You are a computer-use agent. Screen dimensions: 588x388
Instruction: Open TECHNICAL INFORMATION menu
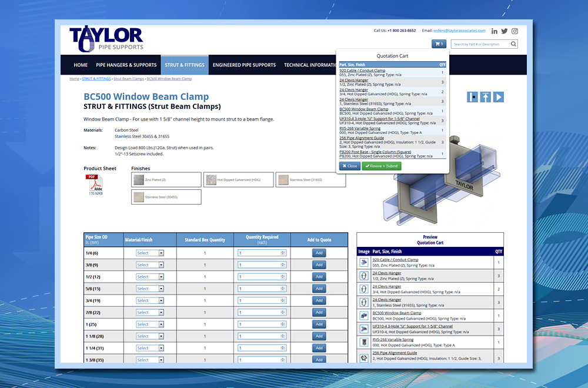tap(310, 65)
